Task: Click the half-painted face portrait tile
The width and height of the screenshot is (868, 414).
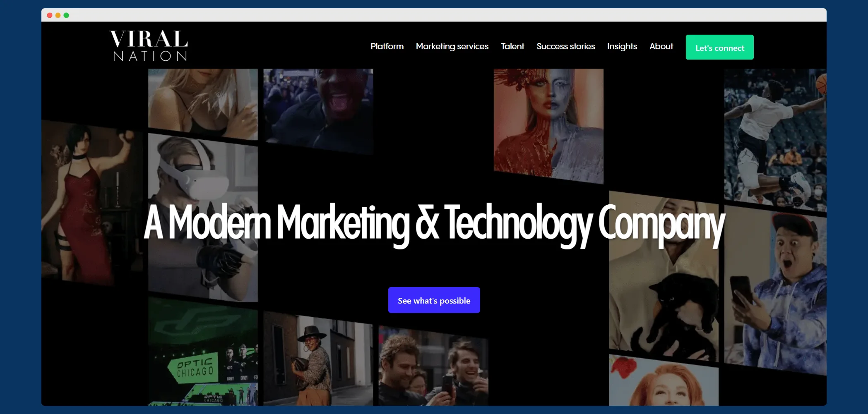Action: point(548,124)
